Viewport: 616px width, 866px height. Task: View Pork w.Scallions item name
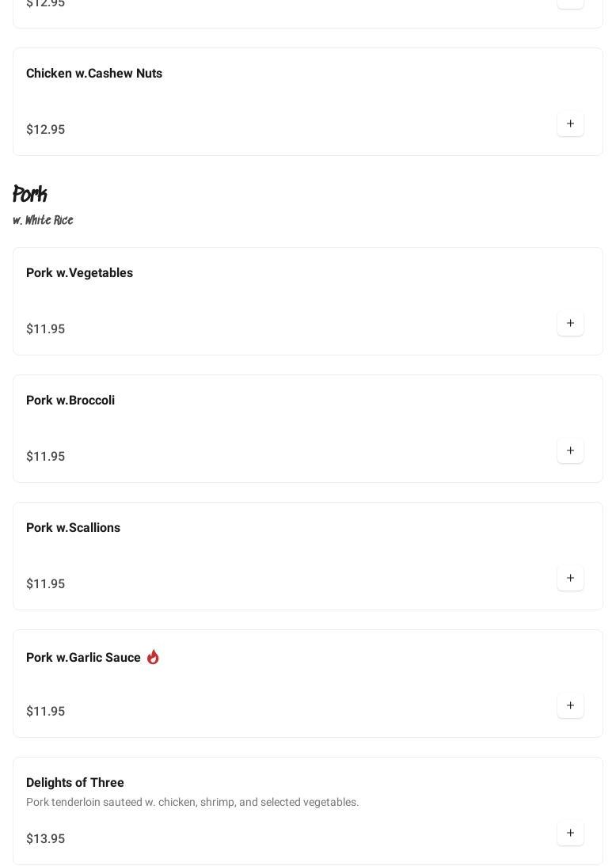[73, 528]
